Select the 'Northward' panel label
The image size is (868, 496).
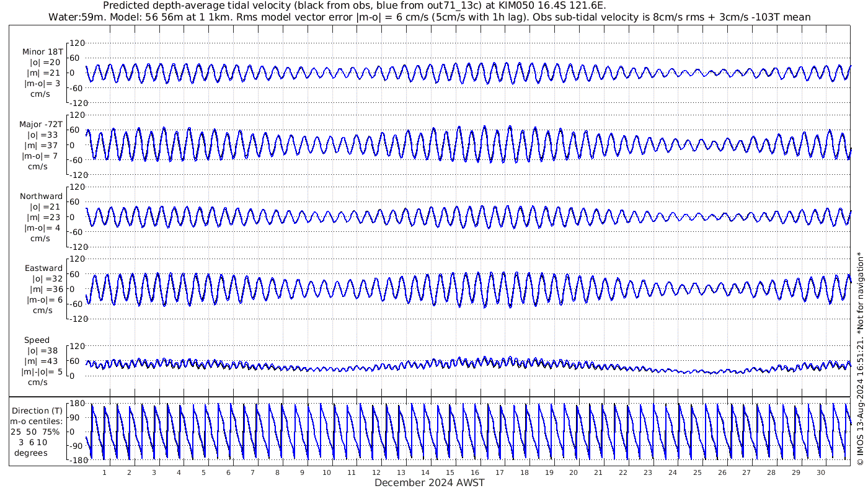(41, 197)
